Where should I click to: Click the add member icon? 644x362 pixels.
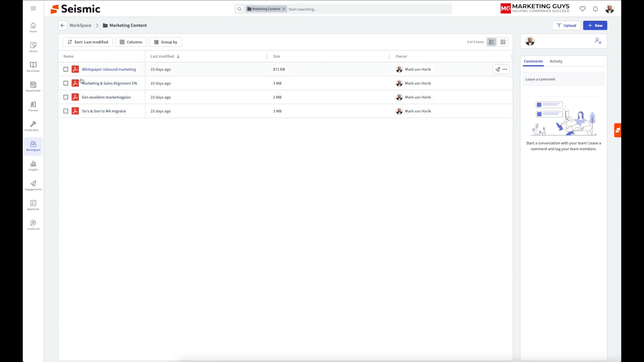[598, 41]
